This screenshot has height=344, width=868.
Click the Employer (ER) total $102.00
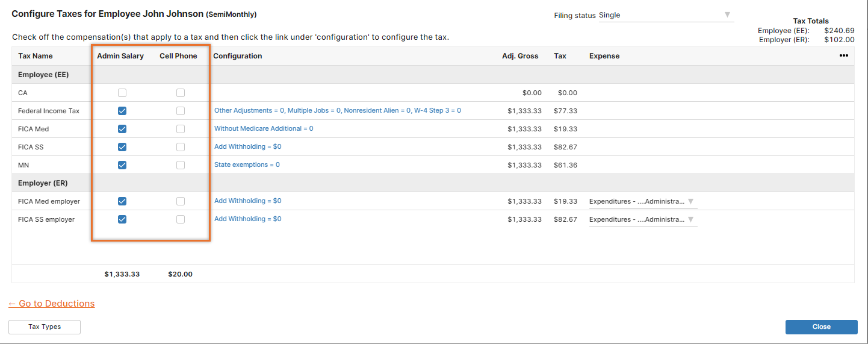[839, 40]
